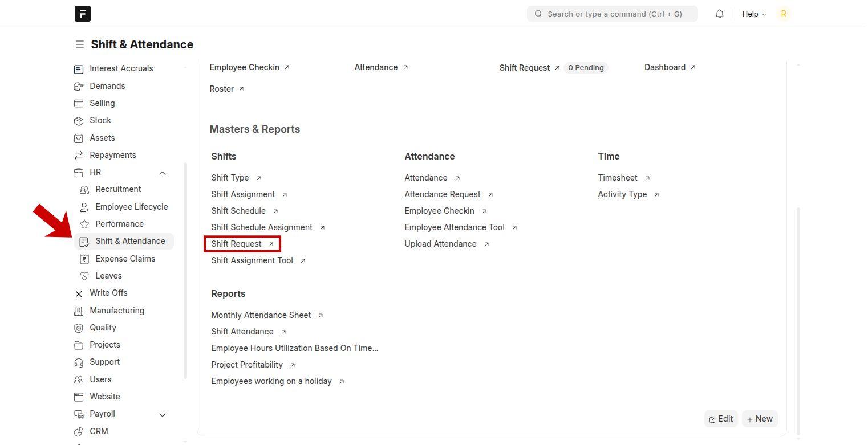Click the Edit button
Viewport: 868px width, 445px height.
tap(721, 419)
